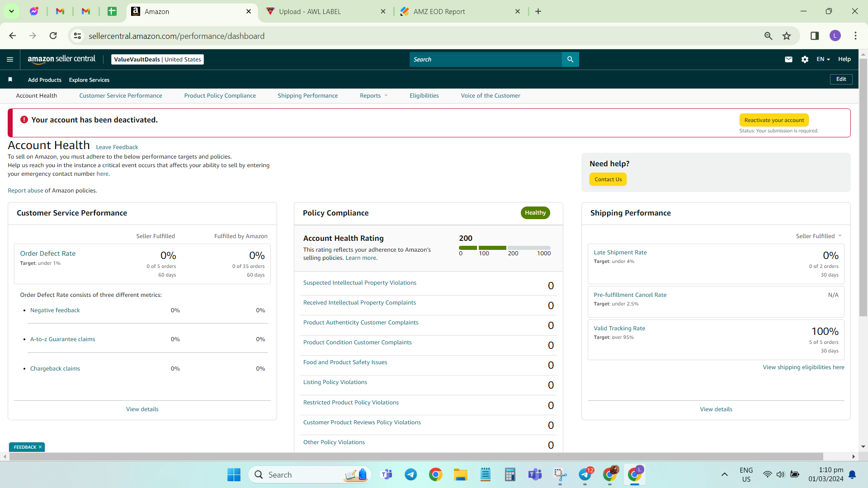Reload the current page
Image resolution: width=868 pixels, height=488 pixels.
point(53,36)
